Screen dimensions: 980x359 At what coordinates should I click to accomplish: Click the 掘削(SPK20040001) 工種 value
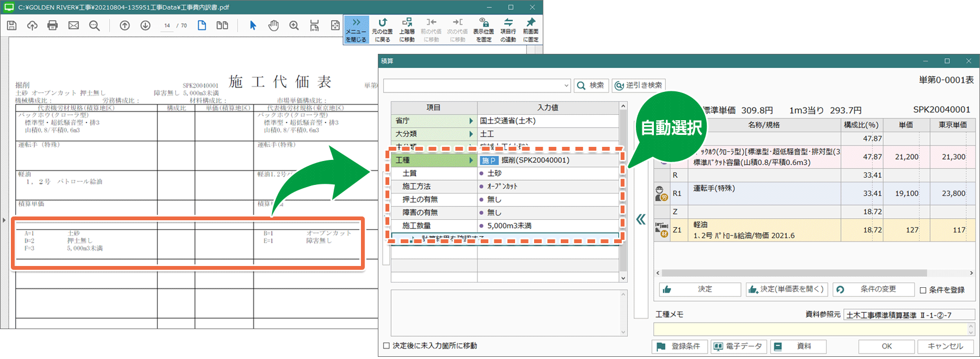point(548,160)
